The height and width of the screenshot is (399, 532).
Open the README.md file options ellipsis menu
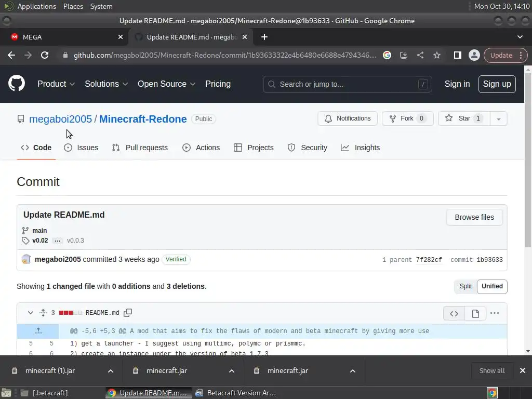coord(495,313)
